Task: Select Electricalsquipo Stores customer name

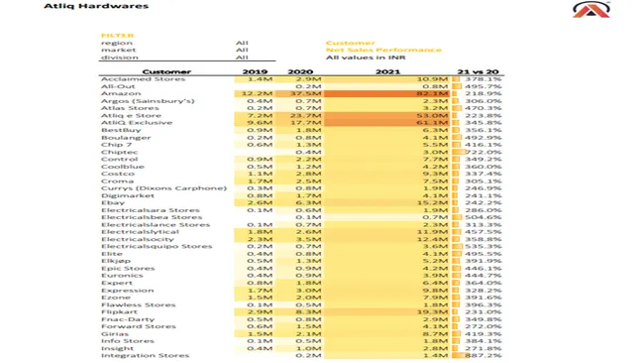Action: (x=157, y=246)
